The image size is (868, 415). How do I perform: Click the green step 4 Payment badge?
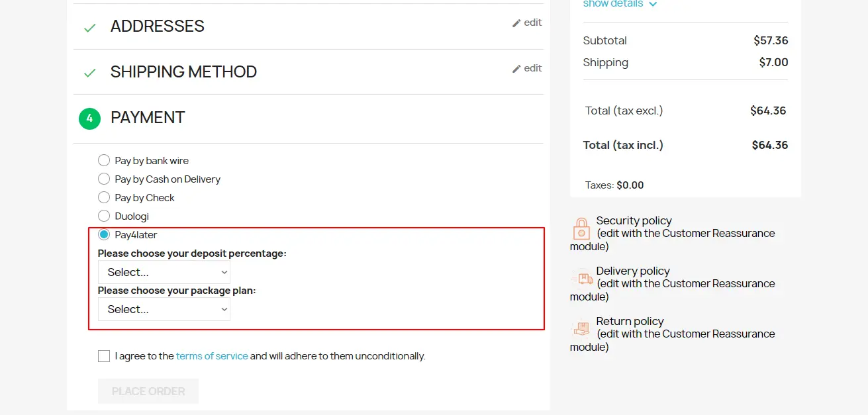[x=89, y=119]
